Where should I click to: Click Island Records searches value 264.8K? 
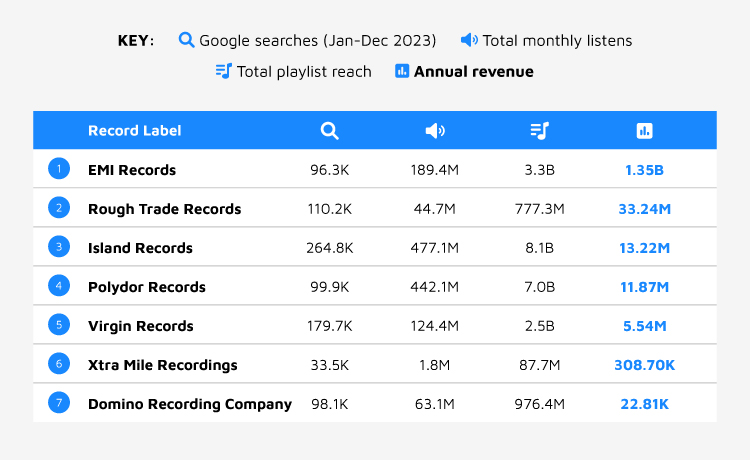(x=330, y=248)
